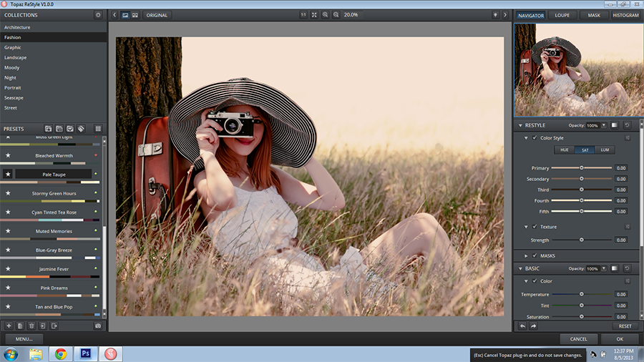644x362 pixels.
Task: Toggle the Color Style checkbox
Action: [x=535, y=138]
